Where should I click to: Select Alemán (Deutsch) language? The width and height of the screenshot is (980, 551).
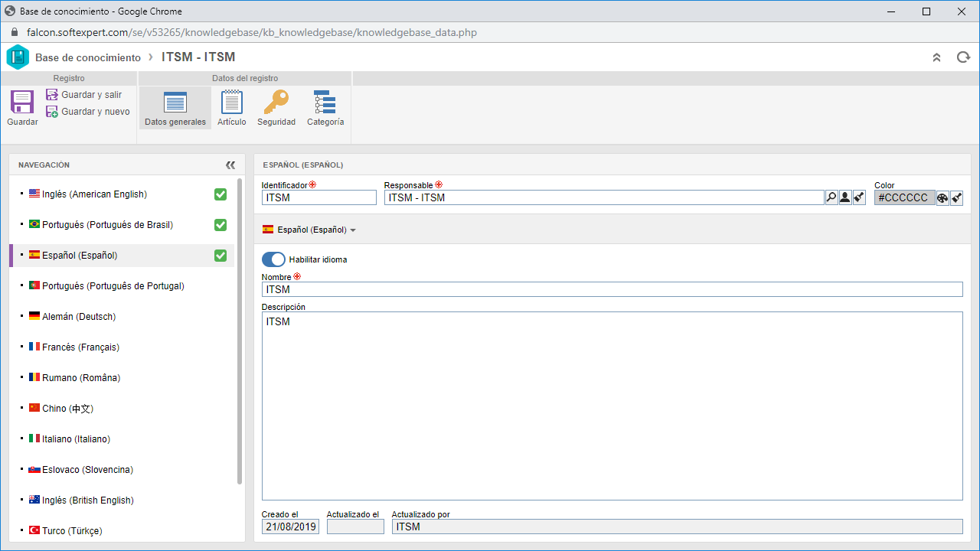122,317
